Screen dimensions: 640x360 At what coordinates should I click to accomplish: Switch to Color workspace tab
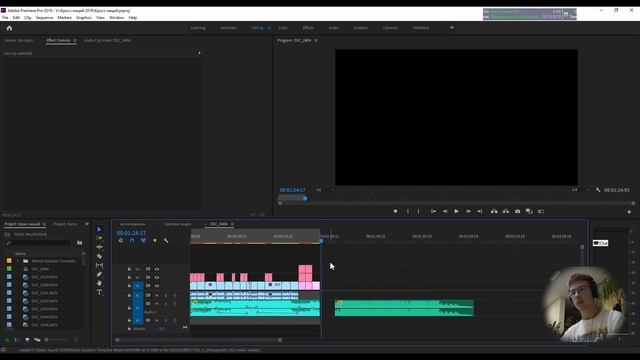[x=283, y=28]
